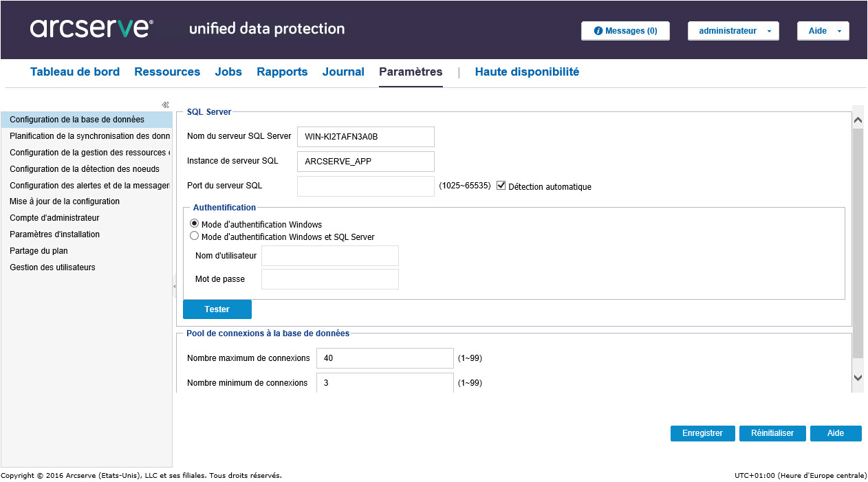Collapse the left sidebar via double-chevron icon

[x=165, y=105]
